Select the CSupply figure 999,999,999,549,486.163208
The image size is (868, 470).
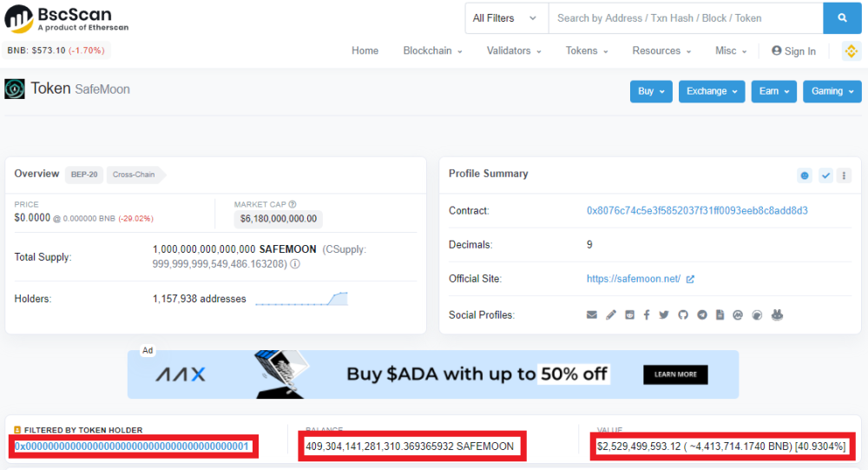[x=220, y=264]
